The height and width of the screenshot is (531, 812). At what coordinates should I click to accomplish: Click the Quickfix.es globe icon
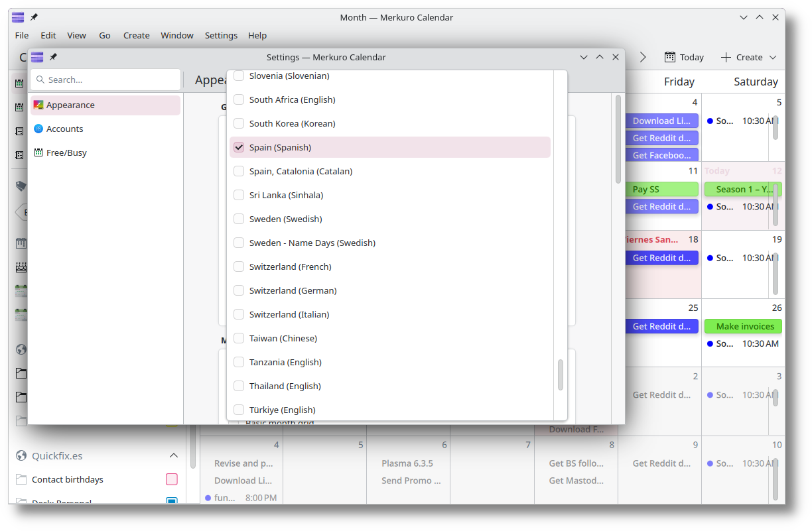pyautogui.click(x=21, y=456)
